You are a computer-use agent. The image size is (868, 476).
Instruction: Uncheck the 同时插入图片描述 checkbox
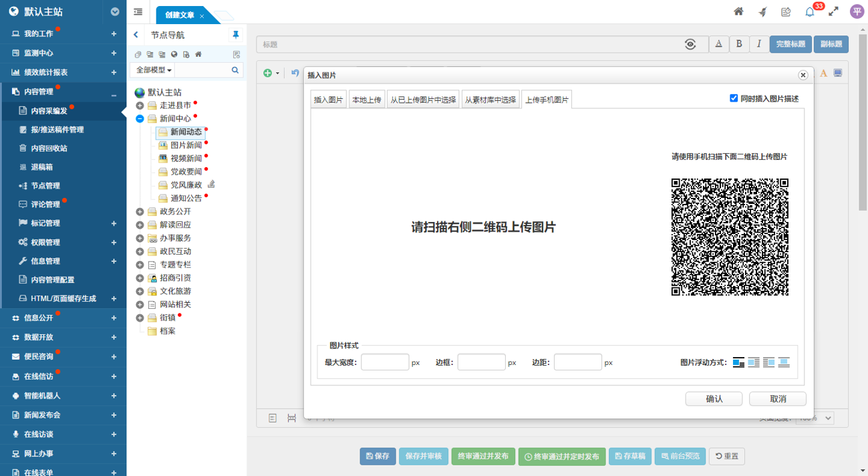point(734,98)
